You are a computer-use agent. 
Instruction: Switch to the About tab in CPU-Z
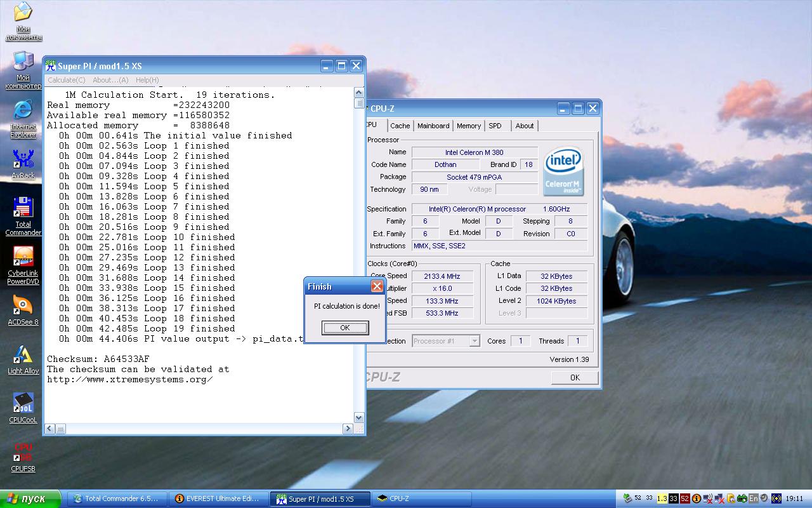click(x=525, y=126)
